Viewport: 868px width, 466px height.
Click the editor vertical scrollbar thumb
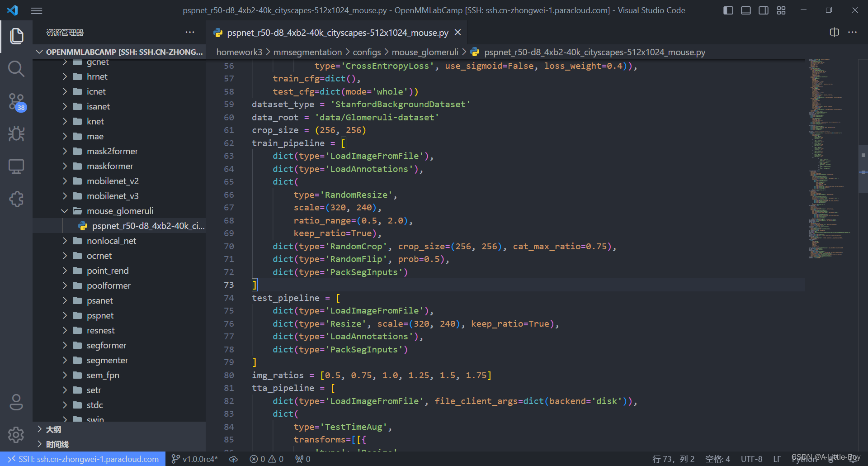click(x=863, y=169)
